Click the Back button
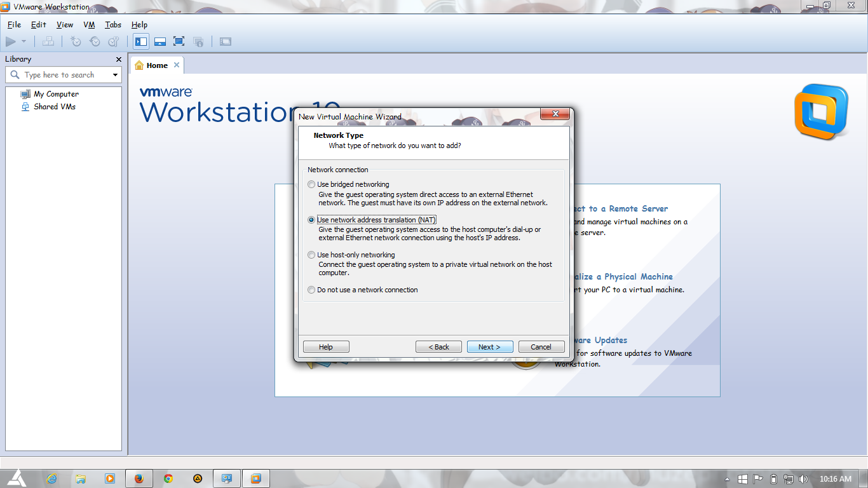This screenshot has width=868, height=488. [x=438, y=346]
